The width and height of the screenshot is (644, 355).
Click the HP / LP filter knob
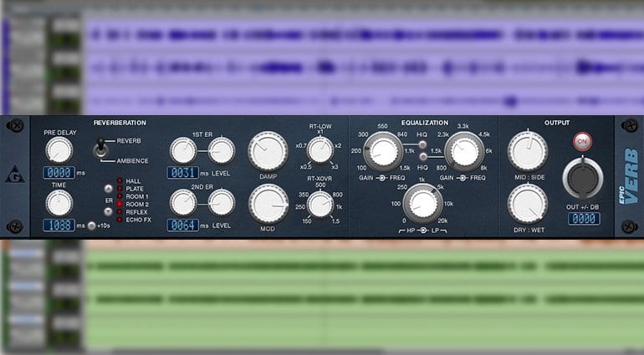[x=422, y=204]
